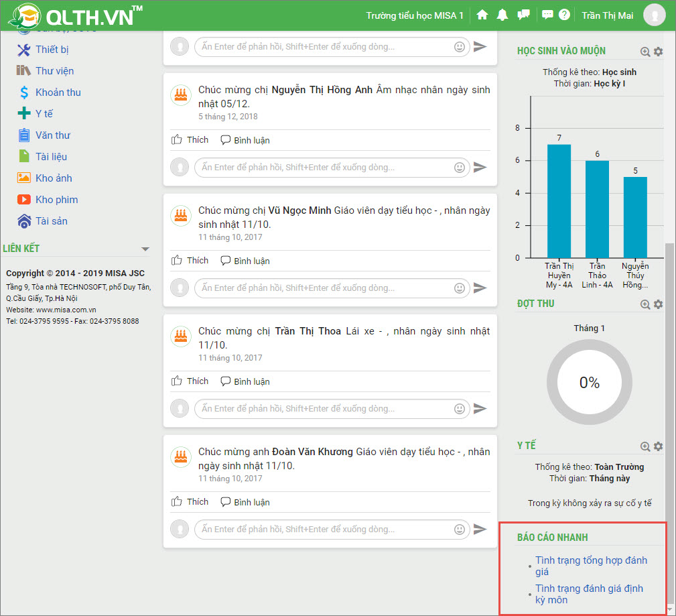
Task: Open Tài liệu document icon
Action: [x=24, y=156]
